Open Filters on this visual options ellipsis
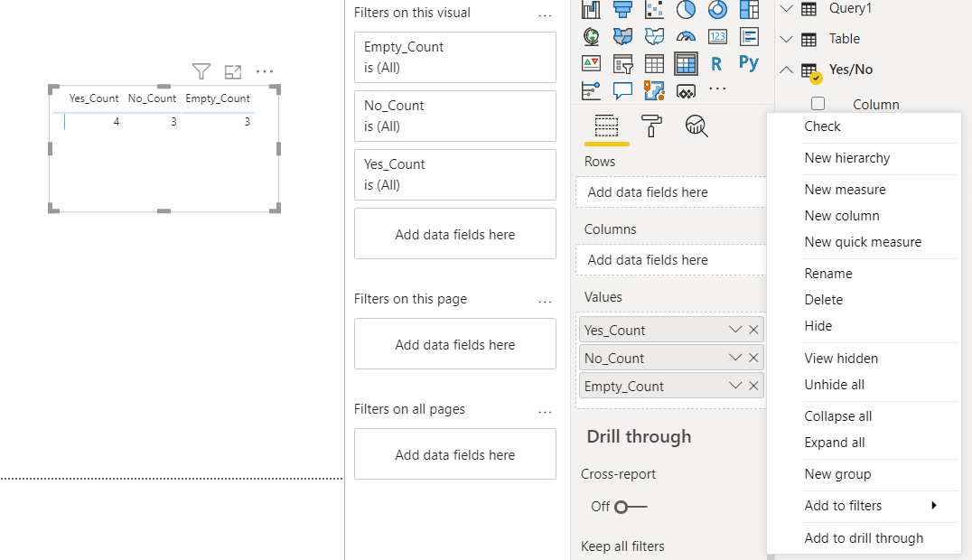The height and width of the screenshot is (560, 972). tap(545, 15)
